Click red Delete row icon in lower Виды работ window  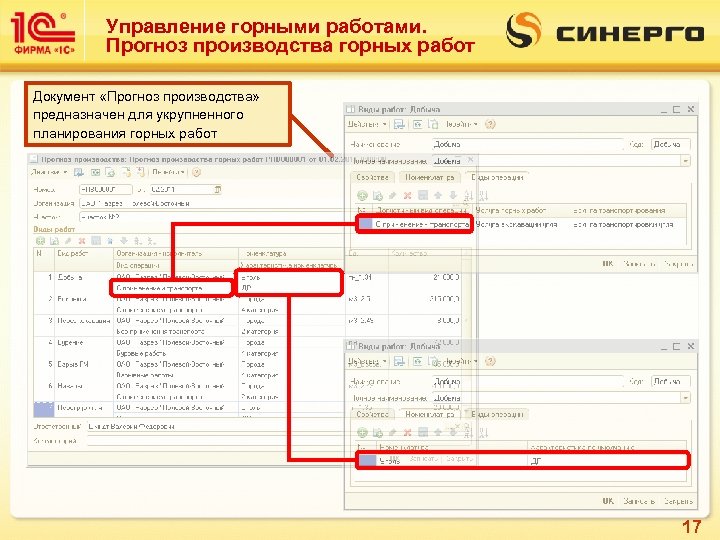click(407, 433)
